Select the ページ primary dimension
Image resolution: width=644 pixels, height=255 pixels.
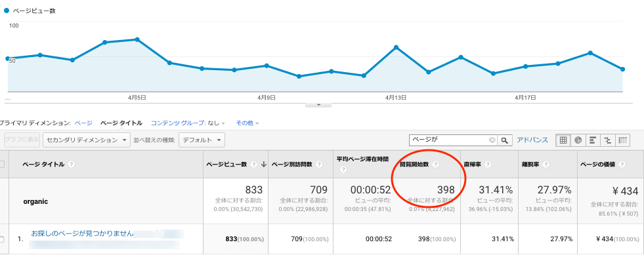tap(83, 123)
